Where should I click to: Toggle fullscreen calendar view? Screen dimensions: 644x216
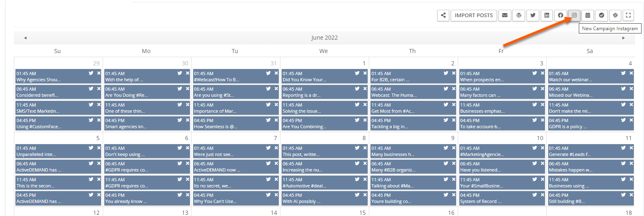(x=629, y=16)
